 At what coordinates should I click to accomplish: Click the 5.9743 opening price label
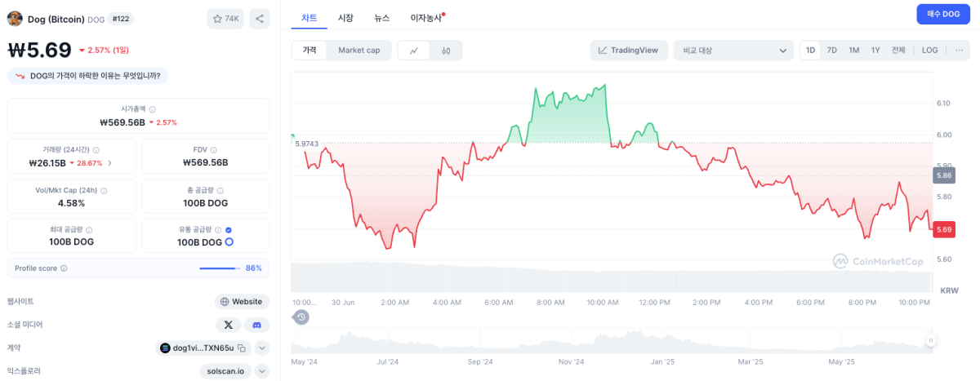pyautogui.click(x=306, y=144)
